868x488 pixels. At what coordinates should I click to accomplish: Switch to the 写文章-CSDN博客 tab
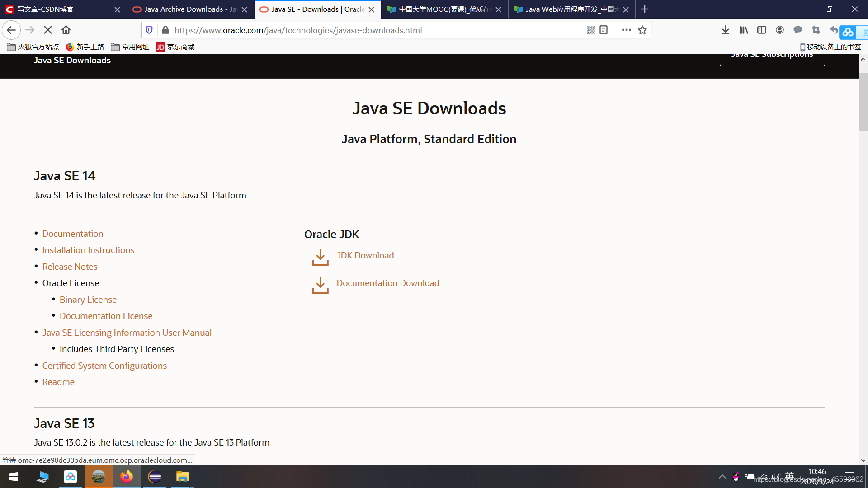[x=63, y=9]
